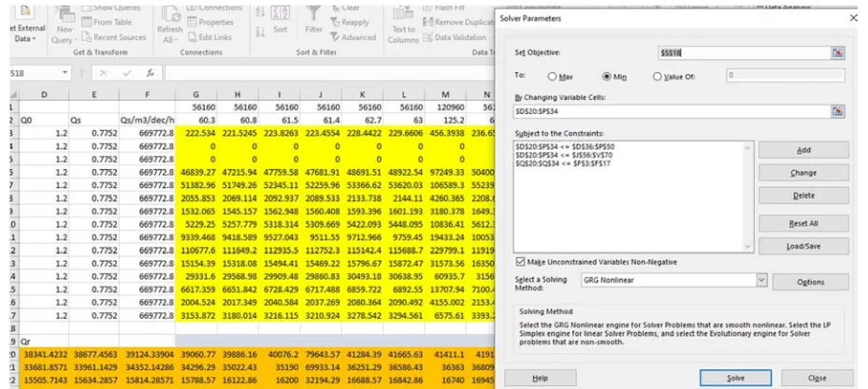868x389 pixels.
Task: Select column G header
Action: [196, 94]
